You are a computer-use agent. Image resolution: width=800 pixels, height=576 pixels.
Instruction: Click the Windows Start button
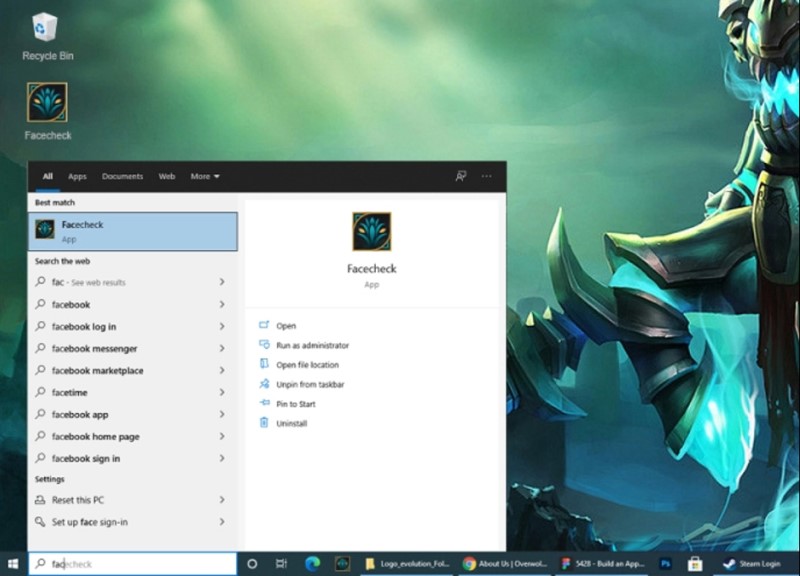click(x=14, y=564)
